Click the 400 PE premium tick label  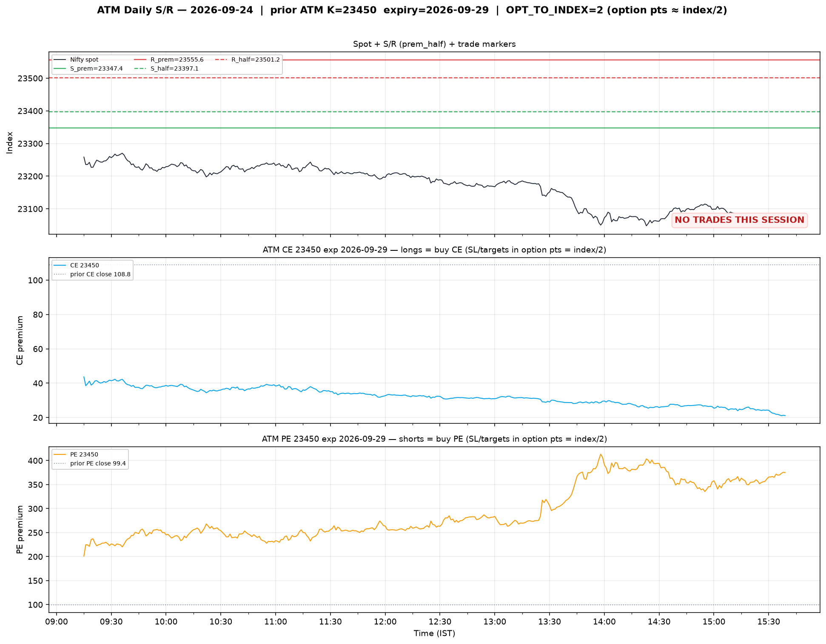tap(36, 461)
